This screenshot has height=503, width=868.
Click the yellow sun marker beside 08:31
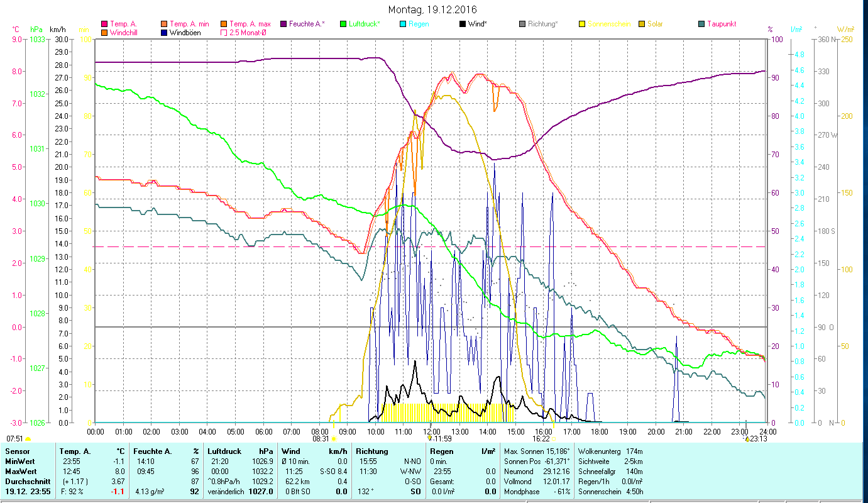pos(334,439)
